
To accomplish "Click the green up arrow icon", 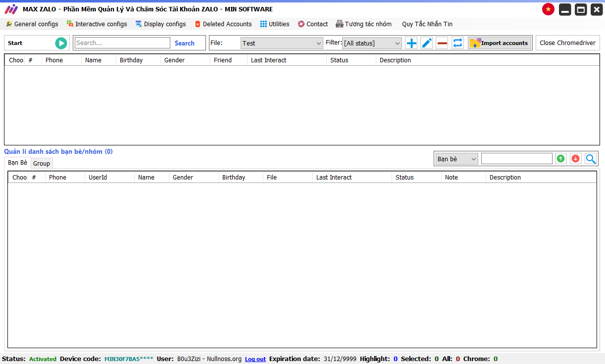I will (x=560, y=159).
